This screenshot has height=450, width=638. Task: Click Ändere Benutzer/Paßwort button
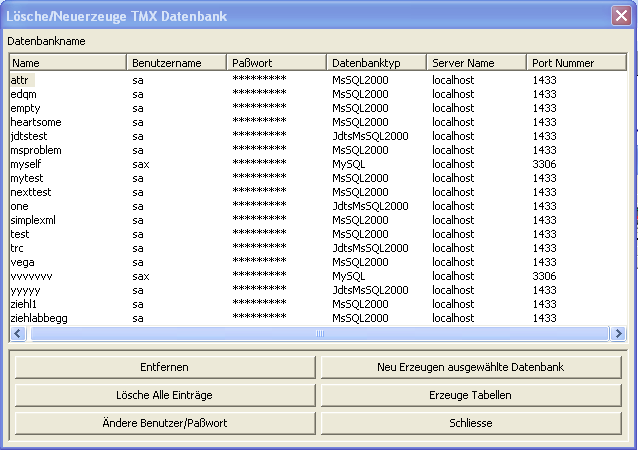tap(164, 423)
